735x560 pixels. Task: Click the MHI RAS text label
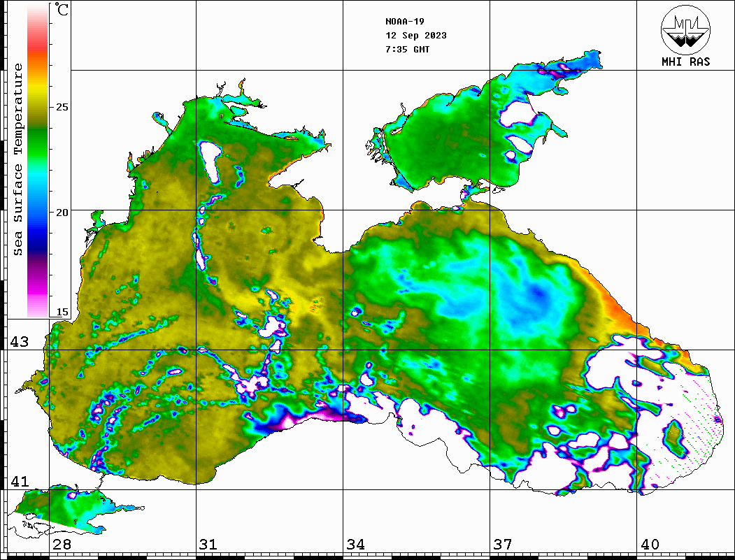point(685,62)
